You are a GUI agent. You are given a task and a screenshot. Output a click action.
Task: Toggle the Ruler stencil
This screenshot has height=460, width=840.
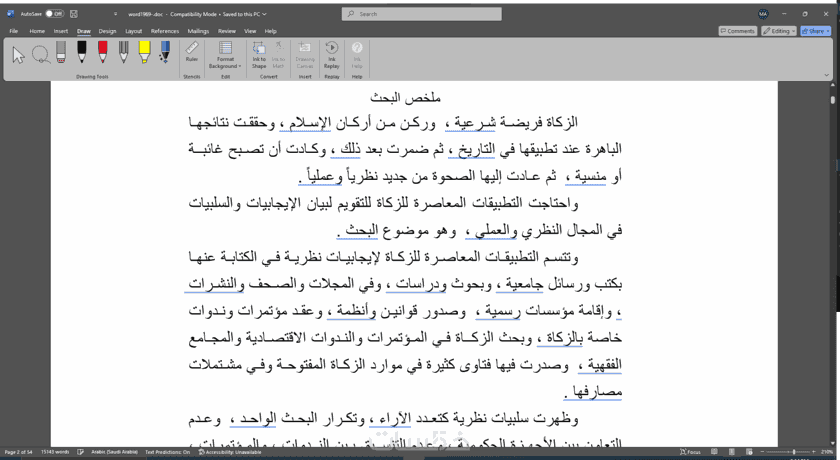[x=192, y=52]
